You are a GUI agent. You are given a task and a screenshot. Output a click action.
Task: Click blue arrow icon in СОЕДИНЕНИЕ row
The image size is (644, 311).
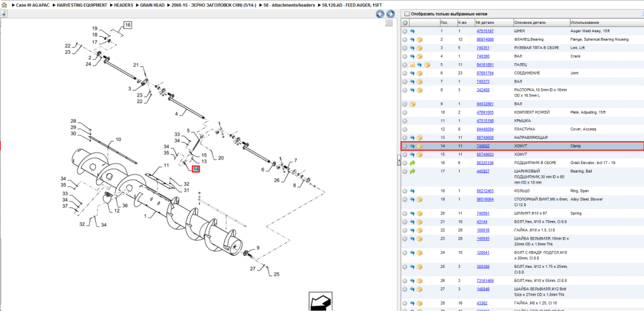412,73
